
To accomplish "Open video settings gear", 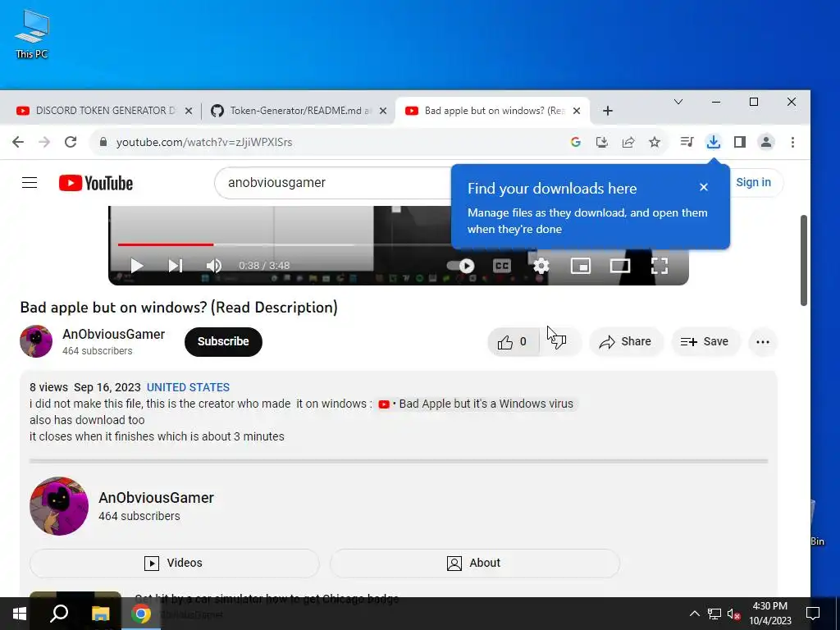I will (x=541, y=266).
